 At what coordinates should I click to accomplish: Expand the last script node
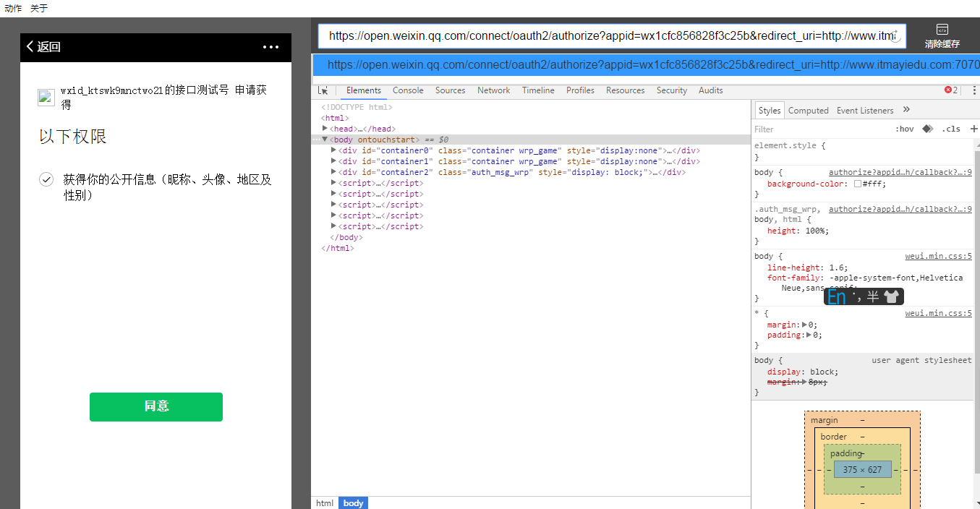coord(333,226)
